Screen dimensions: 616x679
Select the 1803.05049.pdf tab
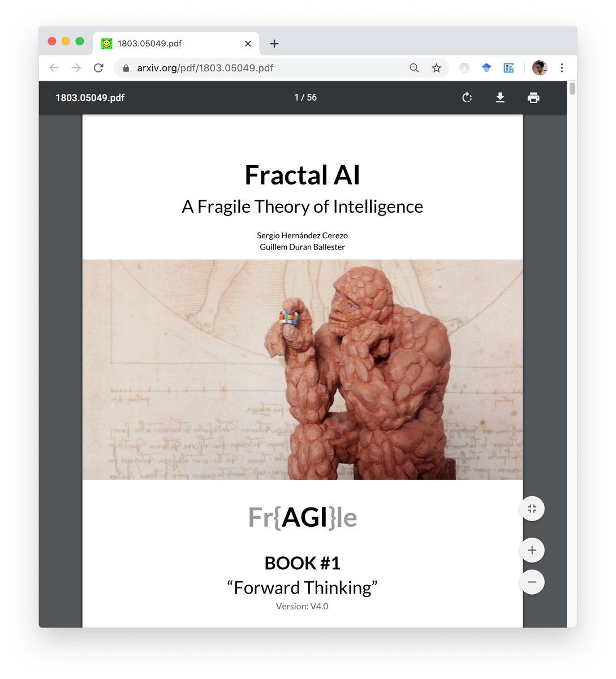click(176, 44)
